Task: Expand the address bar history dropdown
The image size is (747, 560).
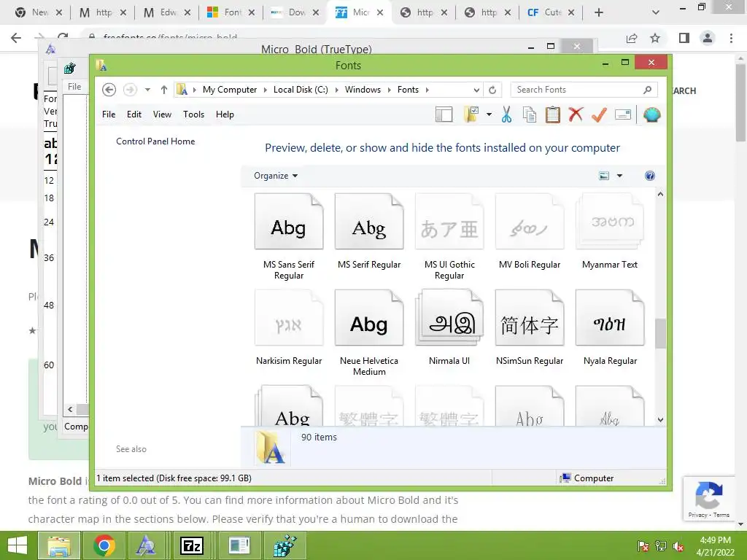Action: [476, 90]
